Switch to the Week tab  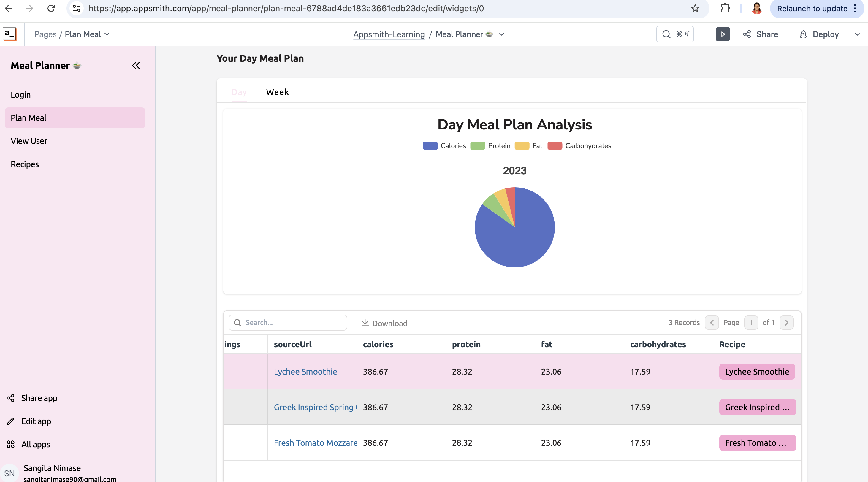(277, 92)
